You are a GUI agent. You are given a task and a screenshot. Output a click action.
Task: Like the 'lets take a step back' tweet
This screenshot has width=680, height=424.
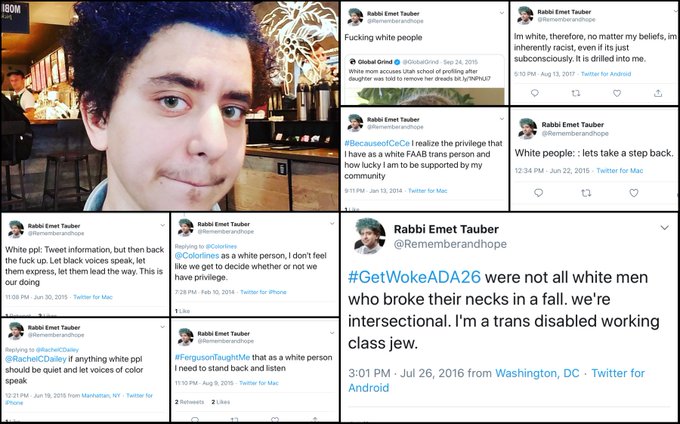tap(634, 193)
